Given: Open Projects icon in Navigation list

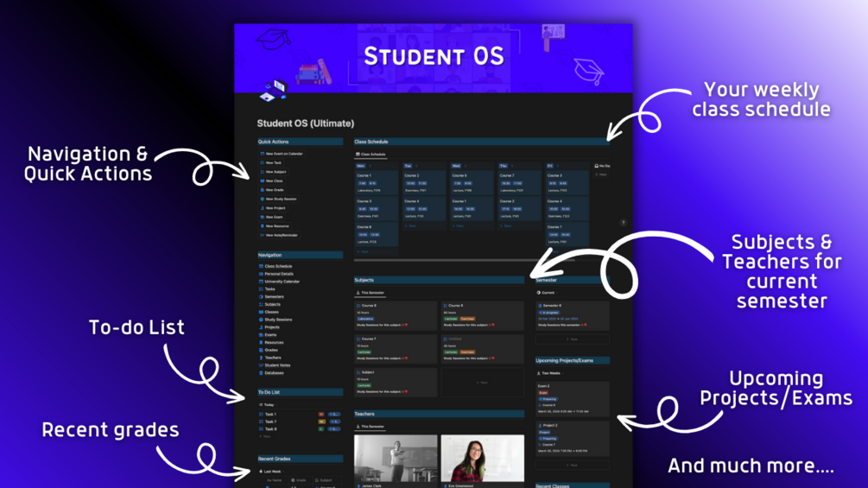Looking at the screenshot, I should [x=262, y=327].
